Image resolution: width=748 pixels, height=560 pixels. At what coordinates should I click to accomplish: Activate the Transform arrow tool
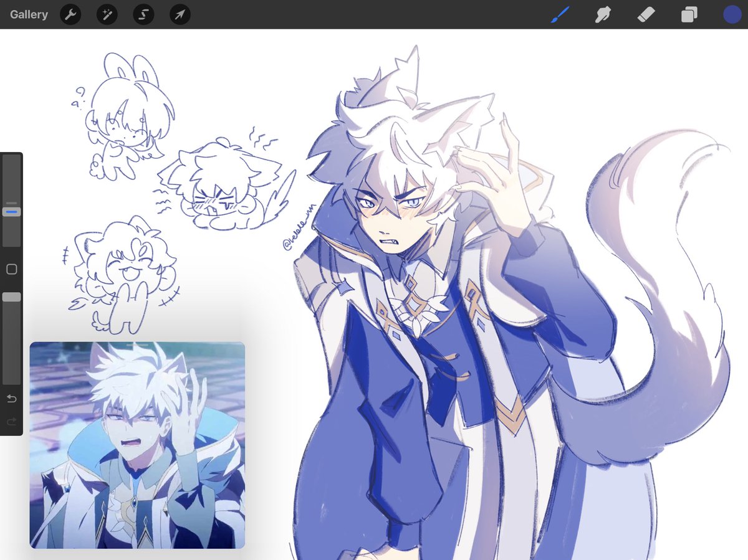point(180,14)
